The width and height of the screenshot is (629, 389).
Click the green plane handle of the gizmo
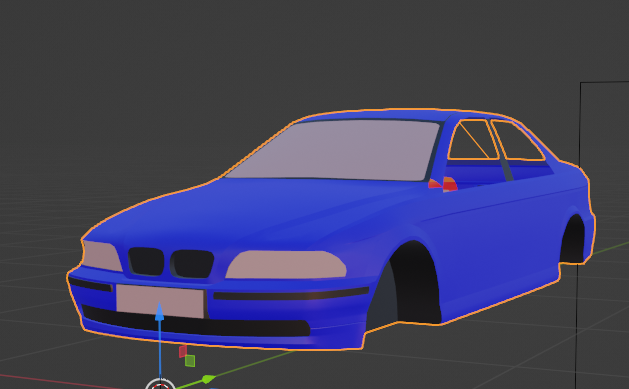point(190,361)
